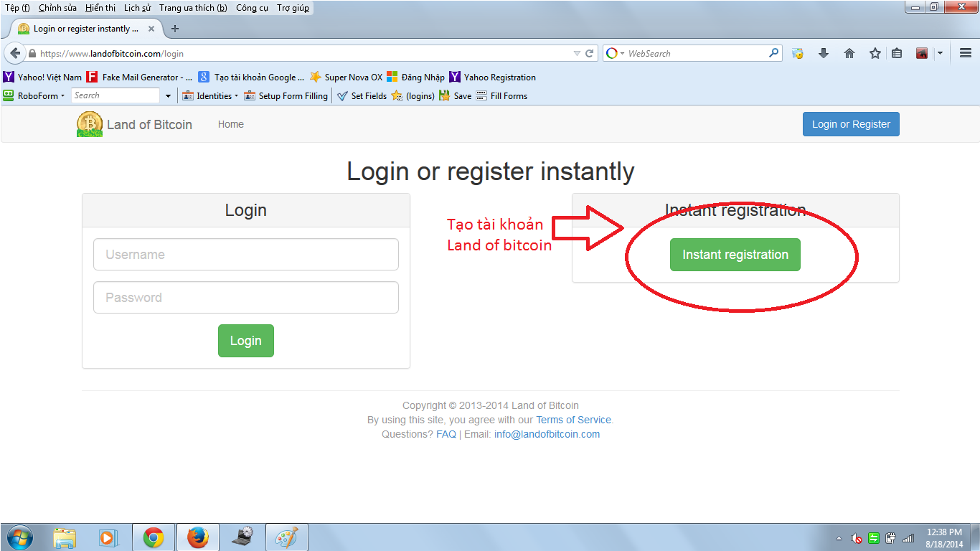980x551 pixels.
Task: Reload the page with refresh icon
Action: coord(590,53)
